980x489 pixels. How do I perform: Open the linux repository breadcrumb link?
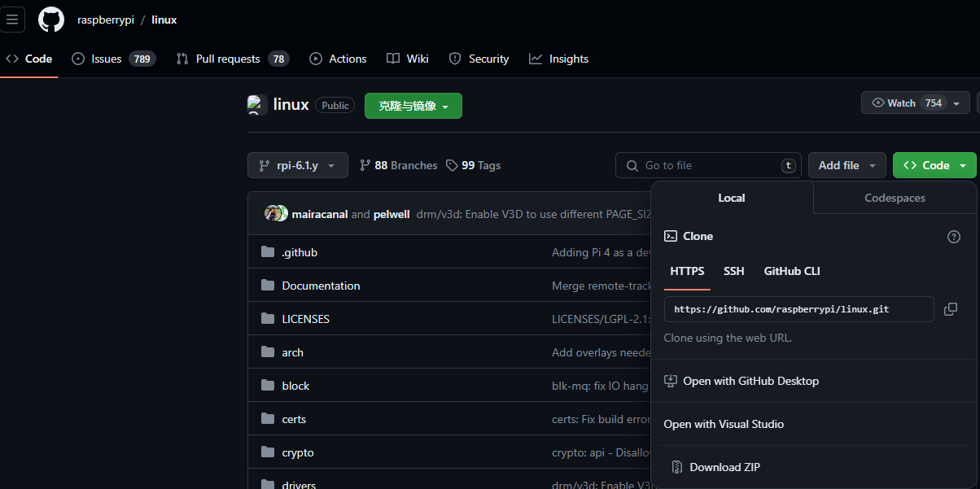pos(164,20)
